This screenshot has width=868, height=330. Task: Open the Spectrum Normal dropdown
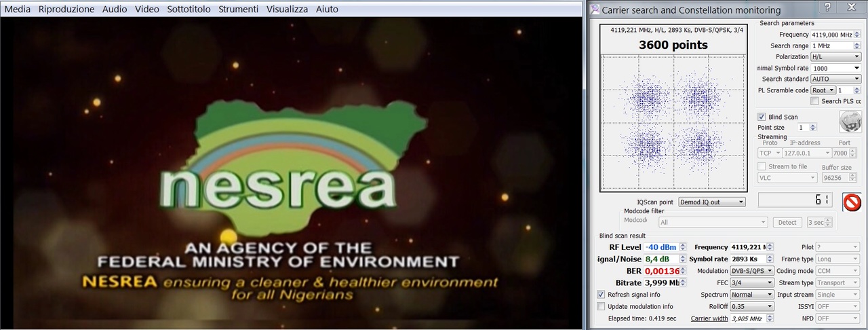click(751, 295)
